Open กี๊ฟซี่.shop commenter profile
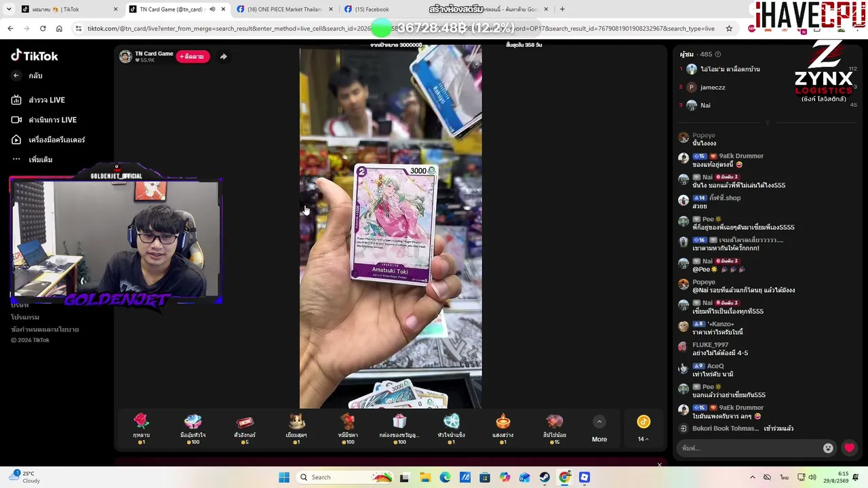This screenshot has width=868, height=488. coord(725,198)
